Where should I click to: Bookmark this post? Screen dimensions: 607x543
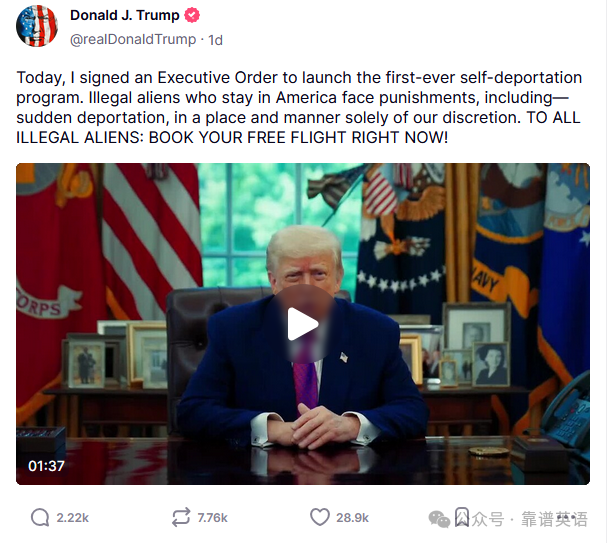tap(461, 517)
